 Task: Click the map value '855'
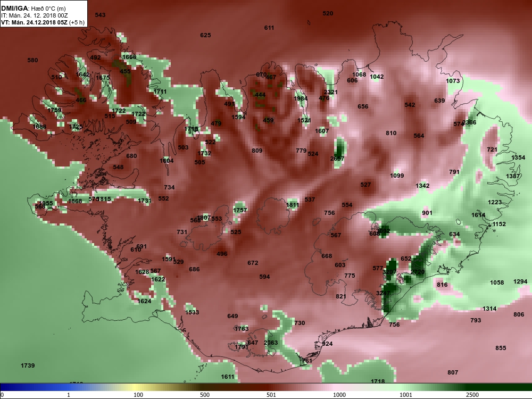[501, 348]
